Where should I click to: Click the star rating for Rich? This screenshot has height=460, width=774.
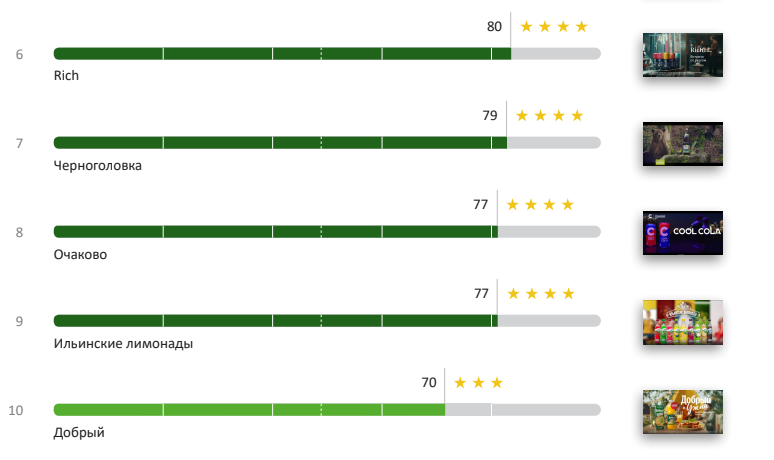554,27
